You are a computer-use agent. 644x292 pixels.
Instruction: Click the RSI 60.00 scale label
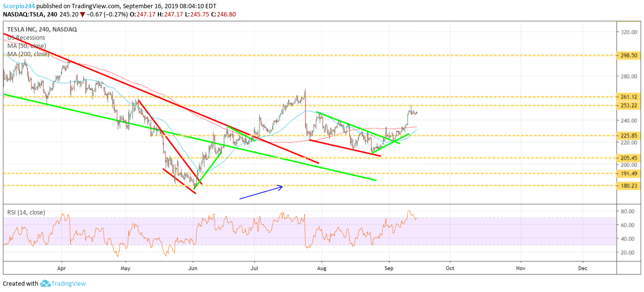click(628, 225)
